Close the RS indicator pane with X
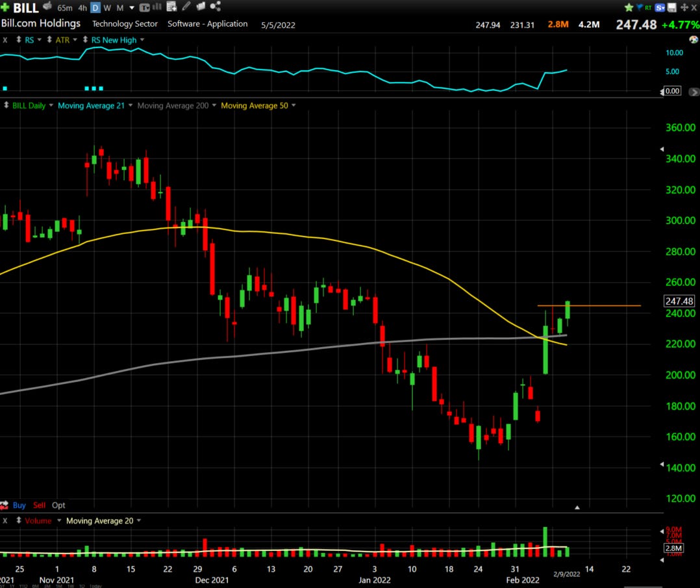 pyautogui.click(x=5, y=40)
